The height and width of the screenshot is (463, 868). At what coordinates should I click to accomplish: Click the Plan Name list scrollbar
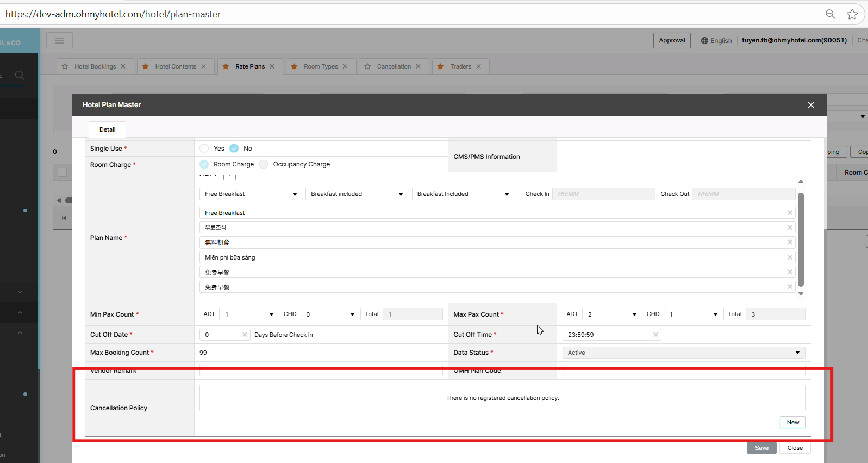coord(801,238)
